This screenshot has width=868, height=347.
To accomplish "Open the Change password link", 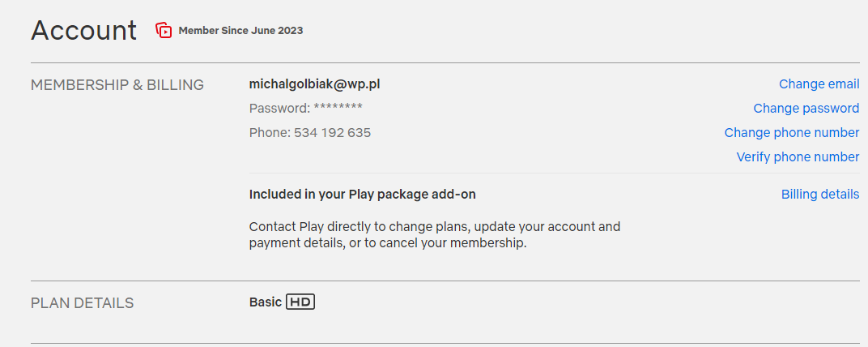I will 806,109.
